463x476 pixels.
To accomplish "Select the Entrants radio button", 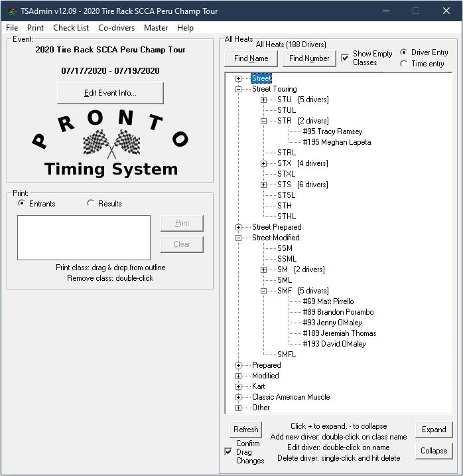I will (x=21, y=203).
